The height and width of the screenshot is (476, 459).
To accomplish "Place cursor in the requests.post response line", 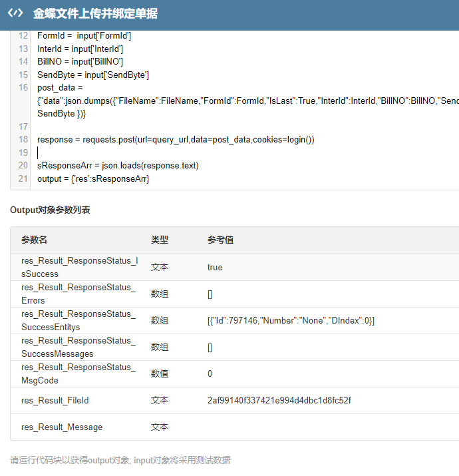I will pos(175,140).
